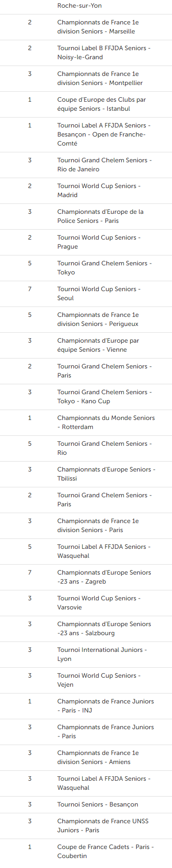This screenshot has height=868, width=172.
Task: Open Tournoi International Juniors Lyon entry
Action: (x=86, y=655)
